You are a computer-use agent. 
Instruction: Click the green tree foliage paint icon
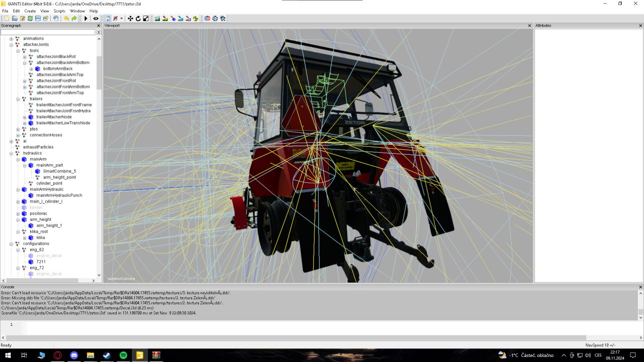point(195,19)
